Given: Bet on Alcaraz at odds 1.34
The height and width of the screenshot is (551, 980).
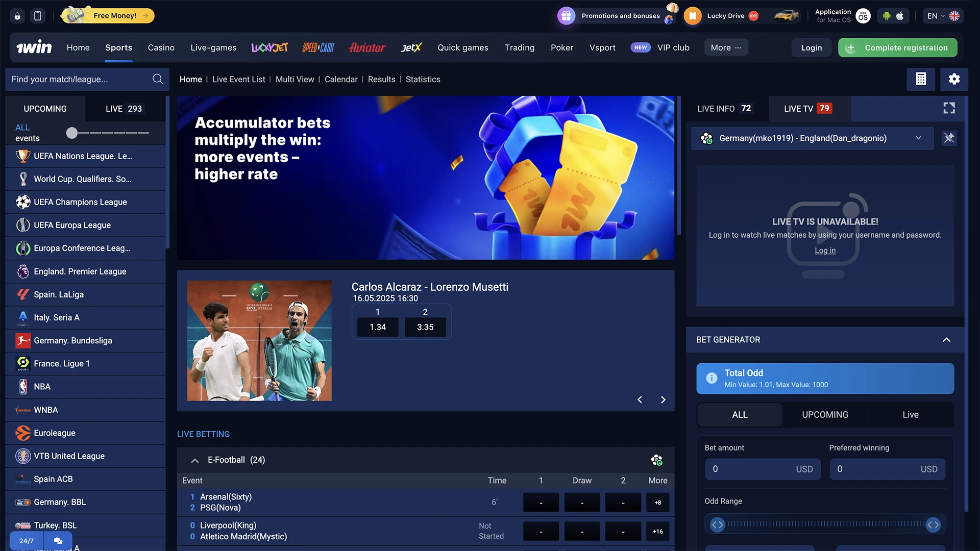Looking at the screenshot, I should (378, 327).
